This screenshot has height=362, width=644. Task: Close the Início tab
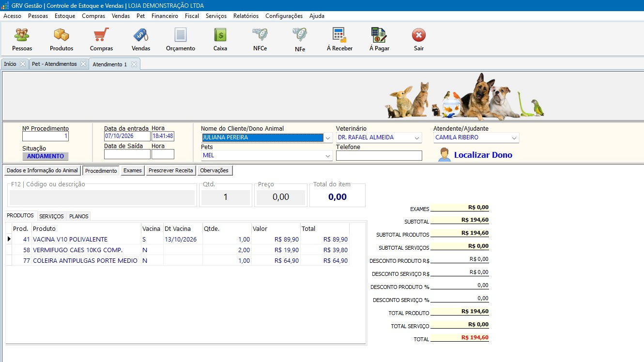pyautogui.click(x=23, y=64)
